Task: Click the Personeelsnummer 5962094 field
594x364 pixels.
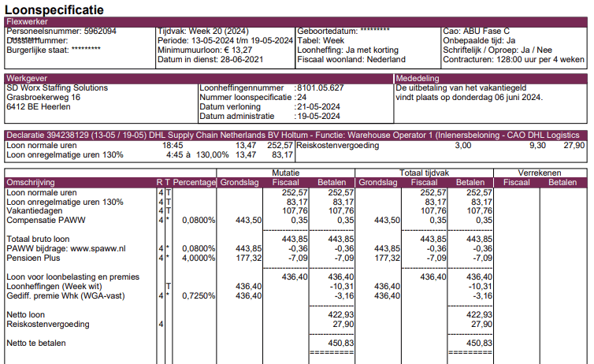Action: [61, 32]
